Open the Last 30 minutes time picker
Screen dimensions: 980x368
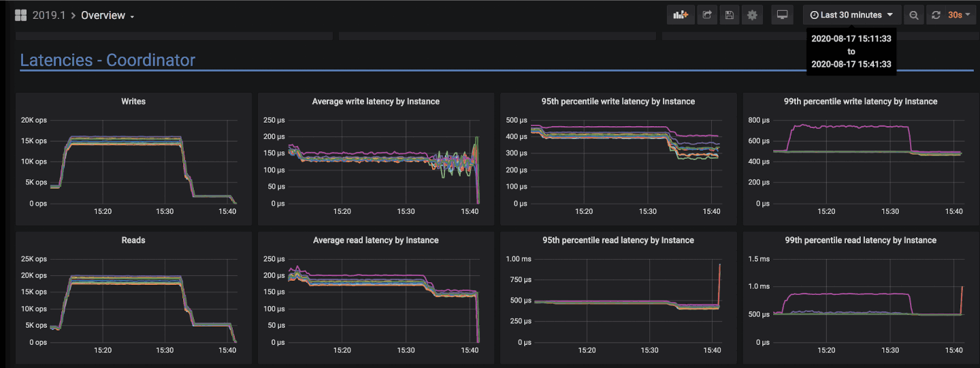851,15
